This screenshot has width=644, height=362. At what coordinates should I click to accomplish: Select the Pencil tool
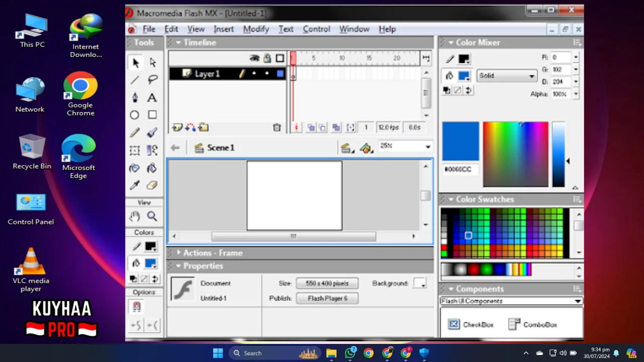(x=135, y=133)
